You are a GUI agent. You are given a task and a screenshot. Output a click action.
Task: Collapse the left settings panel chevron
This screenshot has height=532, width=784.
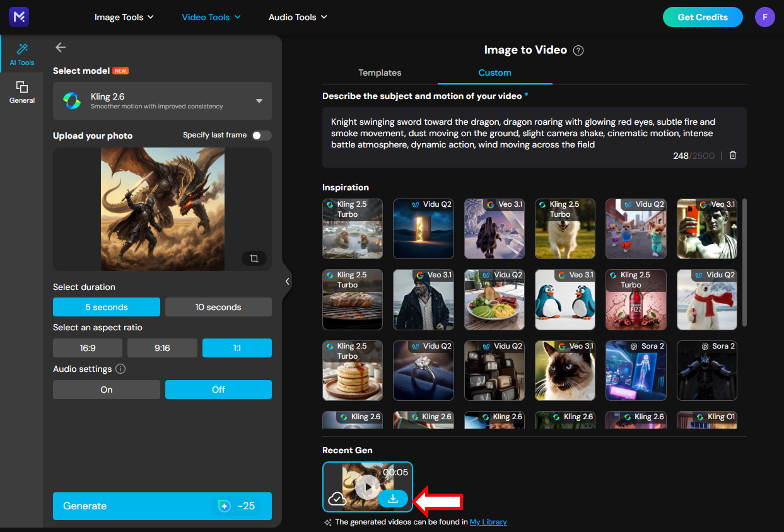click(x=287, y=281)
